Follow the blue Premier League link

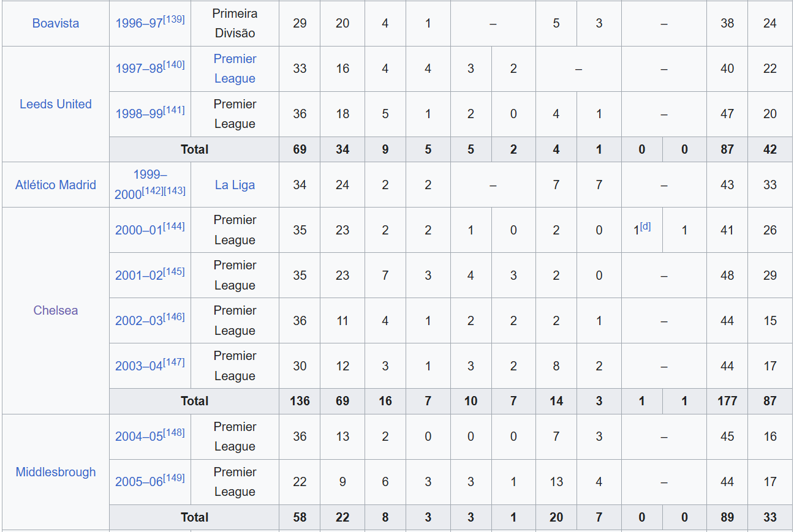coord(235,69)
